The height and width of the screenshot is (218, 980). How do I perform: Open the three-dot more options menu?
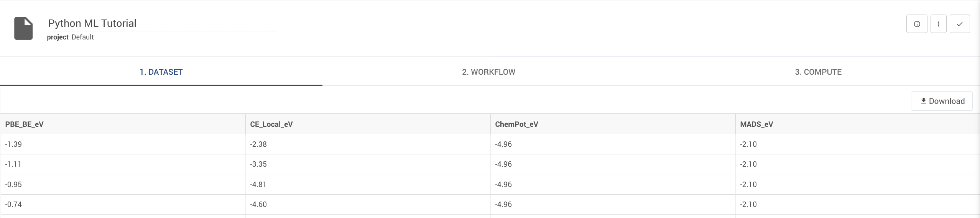coord(938,24)
